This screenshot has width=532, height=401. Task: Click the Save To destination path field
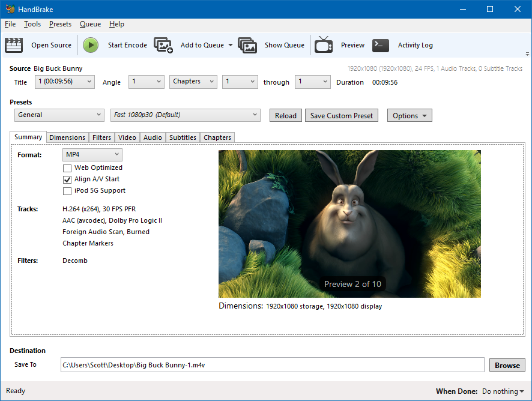point(273,365)
